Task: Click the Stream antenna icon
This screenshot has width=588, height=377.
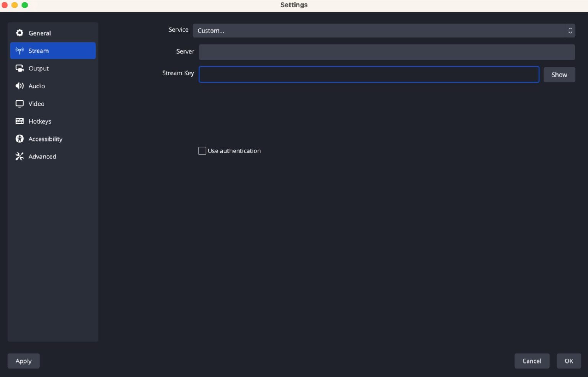Action: pos(19,51)
